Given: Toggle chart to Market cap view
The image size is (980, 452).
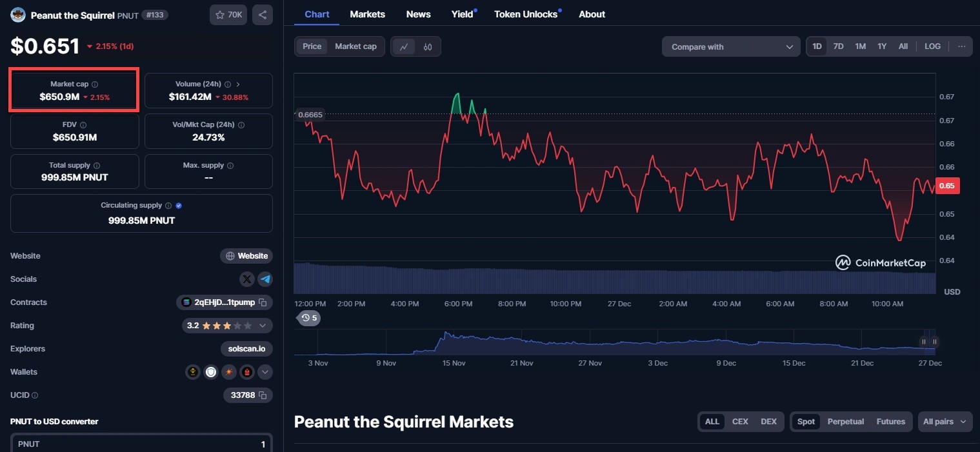Looking at the screenshot, I should [355, 46].
